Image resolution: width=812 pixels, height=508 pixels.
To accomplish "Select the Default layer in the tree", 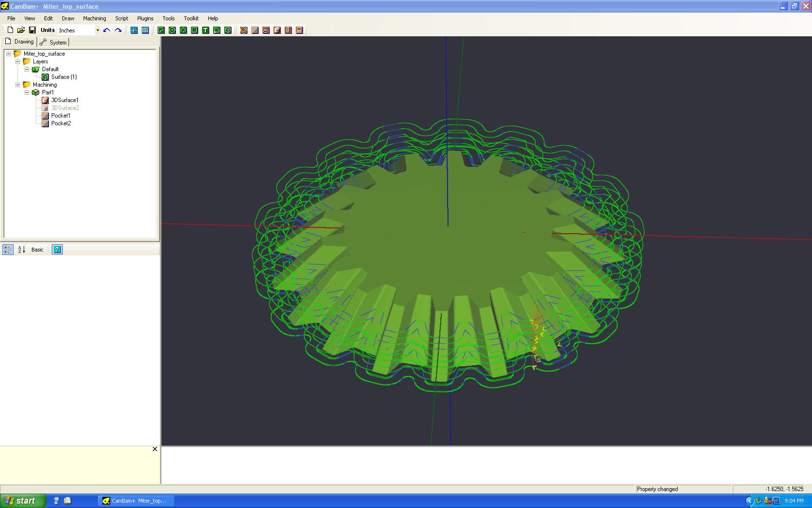I will pos(50,69).
